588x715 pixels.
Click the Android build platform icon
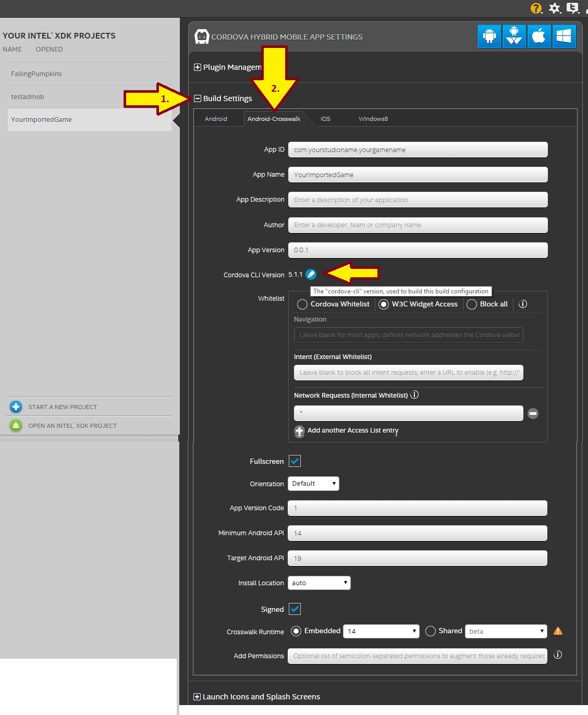[489, 36]
